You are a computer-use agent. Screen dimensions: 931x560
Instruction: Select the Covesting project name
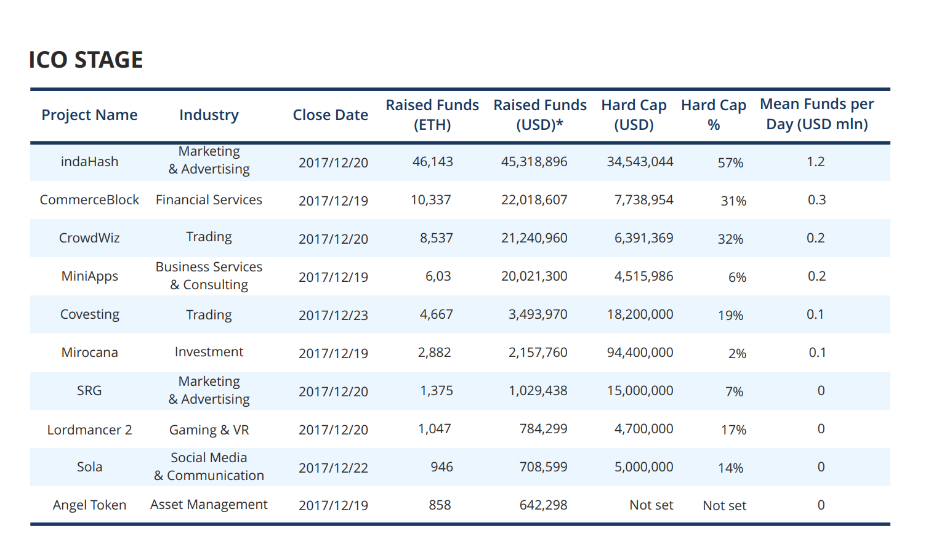(89, 314)
